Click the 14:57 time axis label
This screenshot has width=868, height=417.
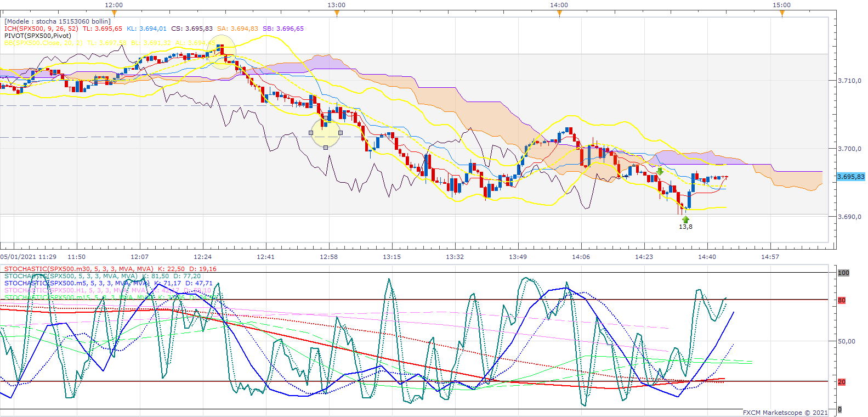click(770, 257)
